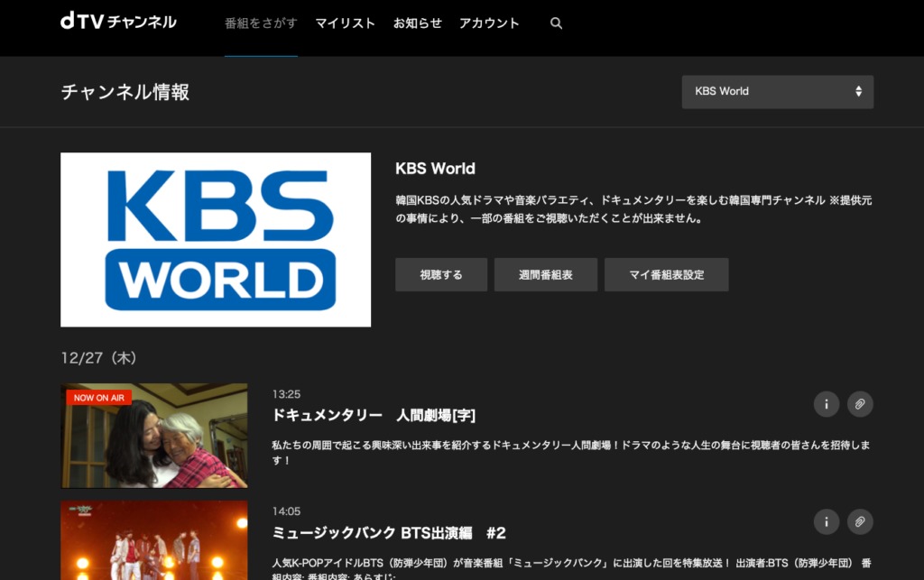Open the search magnifier icon
The height and width of the screenshot is (580, 924).
point(556,23)
